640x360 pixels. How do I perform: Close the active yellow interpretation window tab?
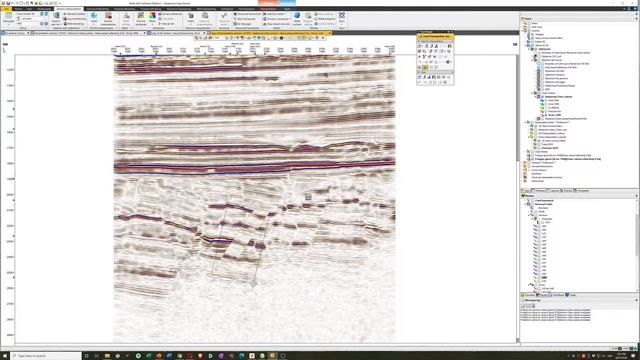pyautogui.click(x=329, y=33)
